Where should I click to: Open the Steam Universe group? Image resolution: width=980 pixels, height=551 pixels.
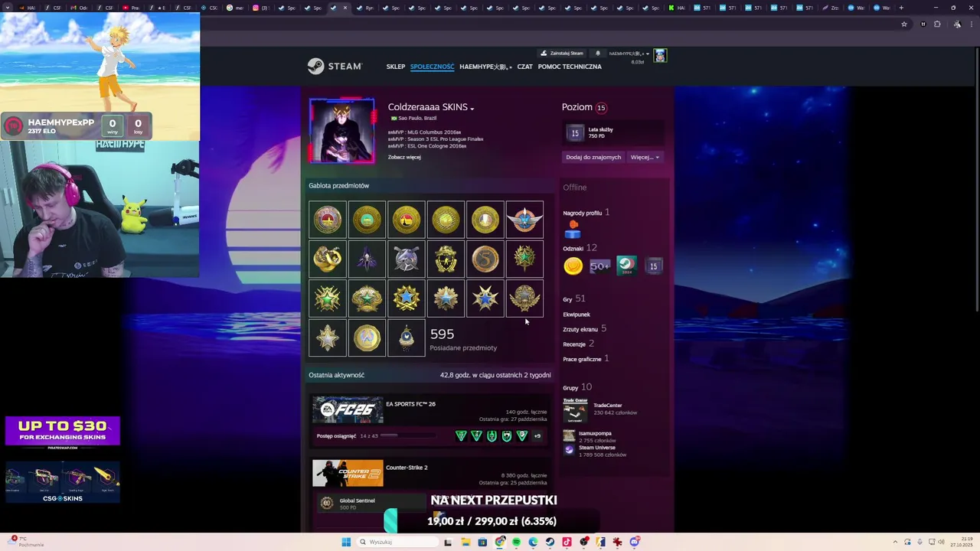(x=597, y=448)
